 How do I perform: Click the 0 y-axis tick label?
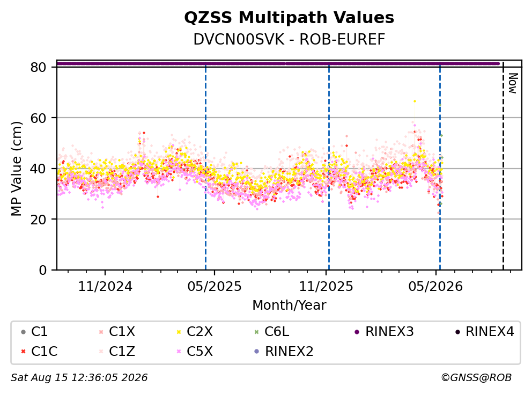click(42, 270)
